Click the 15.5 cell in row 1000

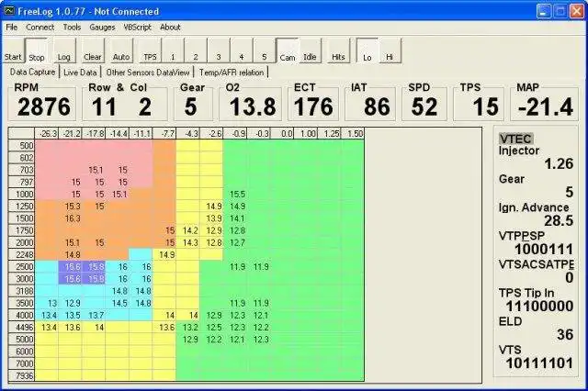pos(235,194)
